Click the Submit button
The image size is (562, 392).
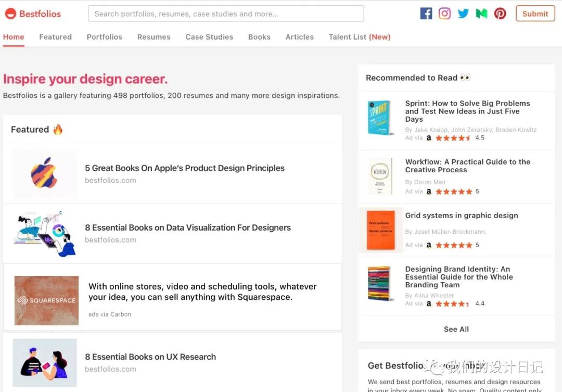(535, 14)
